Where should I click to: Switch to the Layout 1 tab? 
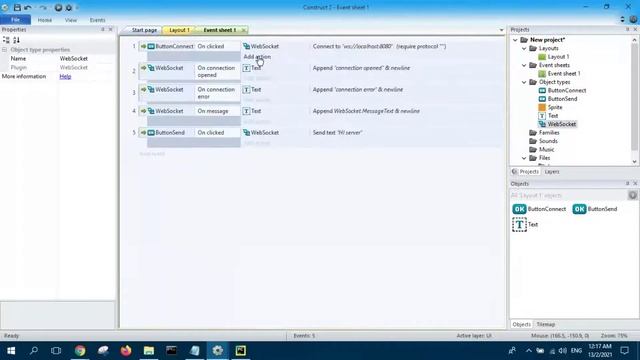[179, 30]
